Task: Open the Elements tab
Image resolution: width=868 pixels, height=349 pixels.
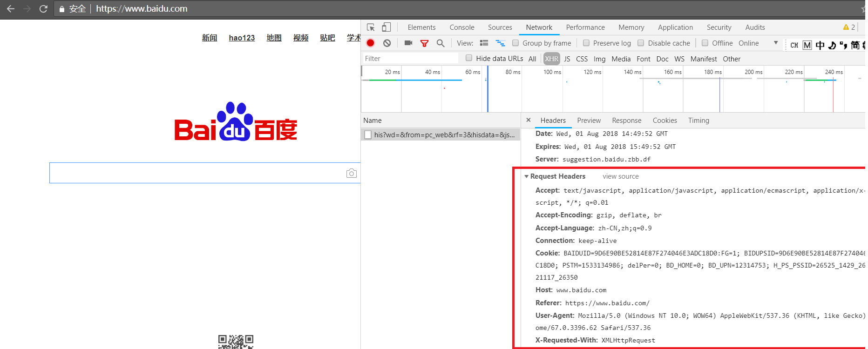Action: pyautogui.click(x=421, y=27)
